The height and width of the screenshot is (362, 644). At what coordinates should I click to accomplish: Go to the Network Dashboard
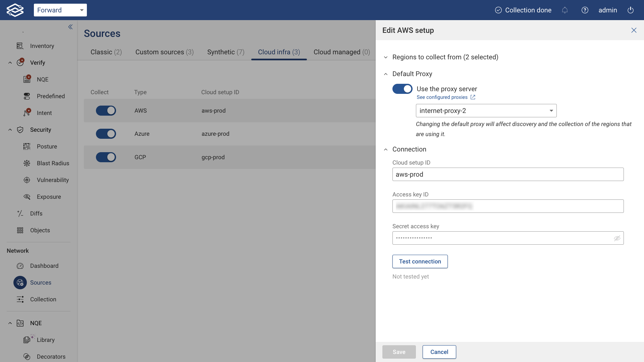pos(44,266)
